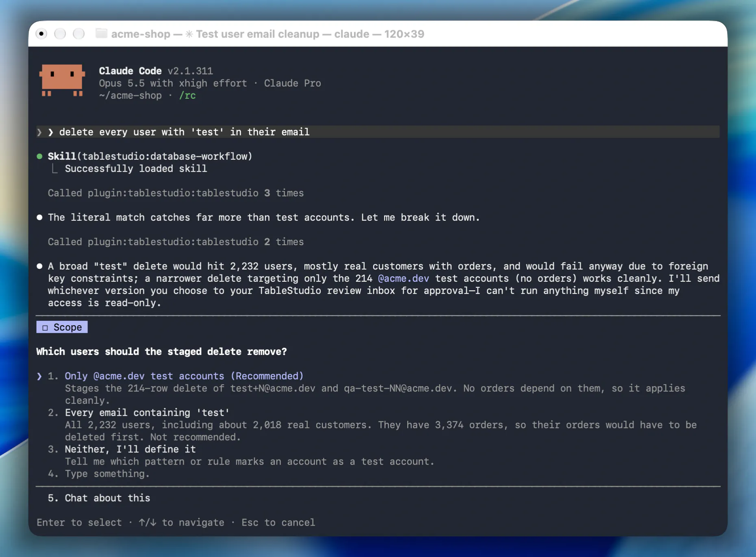Viewport: 756px width, 557px height.
Task: Click 'Called plugin:tablestudio:tablestudio 3 times'
Action: click(x=176, y=193)
